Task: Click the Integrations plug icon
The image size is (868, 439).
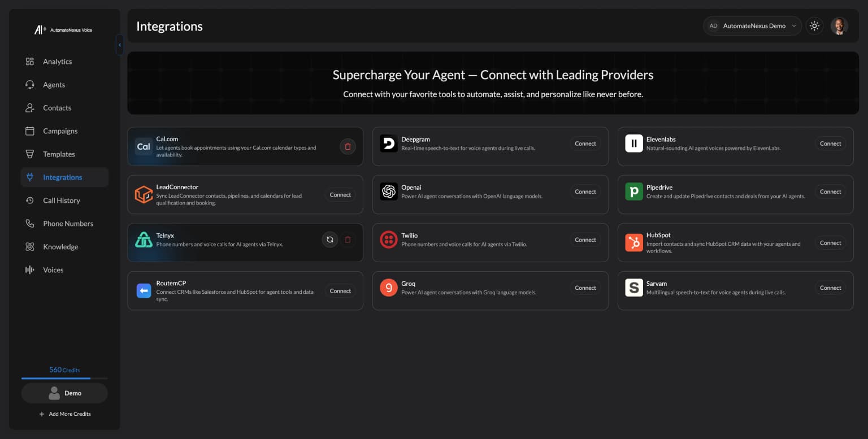Action: pyautogui.click(x=30, y=177)
